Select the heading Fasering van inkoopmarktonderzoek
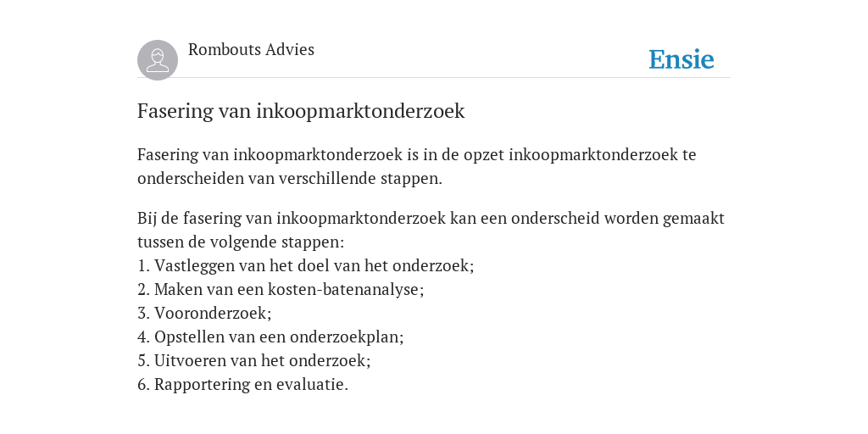The height and width of the screenshot is (434, 868). (301, 111)
